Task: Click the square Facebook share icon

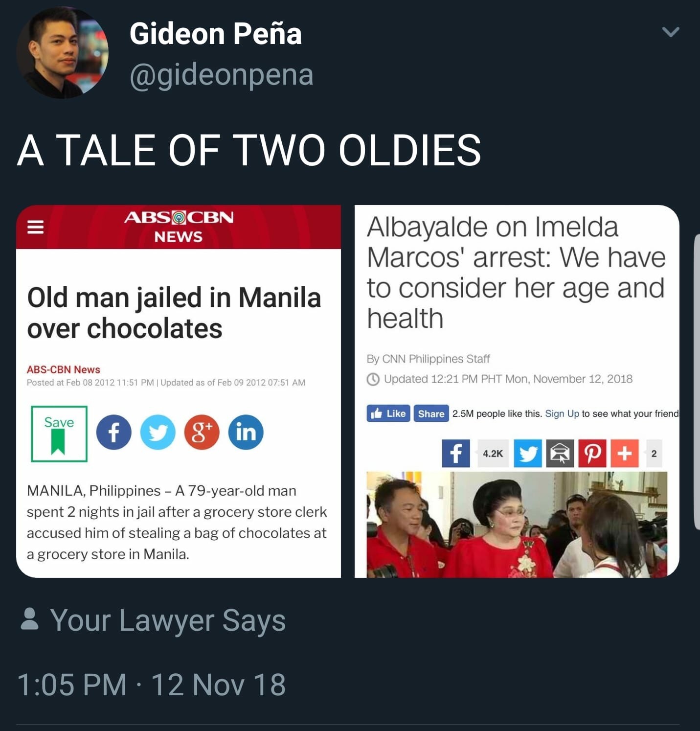Action: click(455, 454)
